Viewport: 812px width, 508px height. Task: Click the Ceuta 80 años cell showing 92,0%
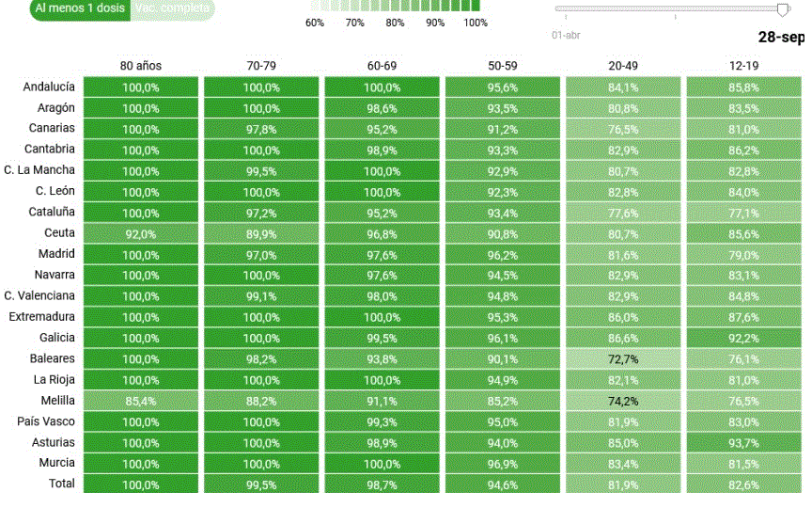tap(141, 233)
